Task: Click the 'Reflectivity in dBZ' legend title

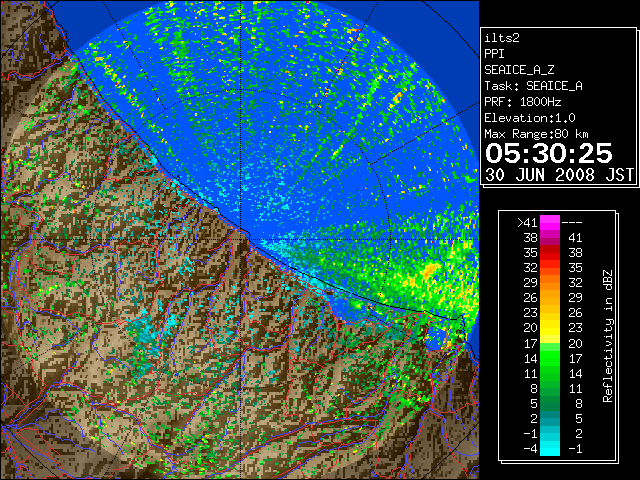Action: coord(608,336)
